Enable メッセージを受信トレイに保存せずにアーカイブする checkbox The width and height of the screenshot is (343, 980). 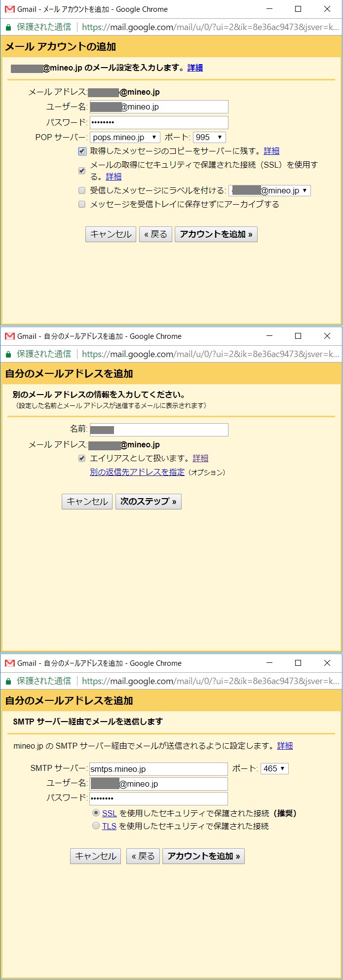pos(82,204)
